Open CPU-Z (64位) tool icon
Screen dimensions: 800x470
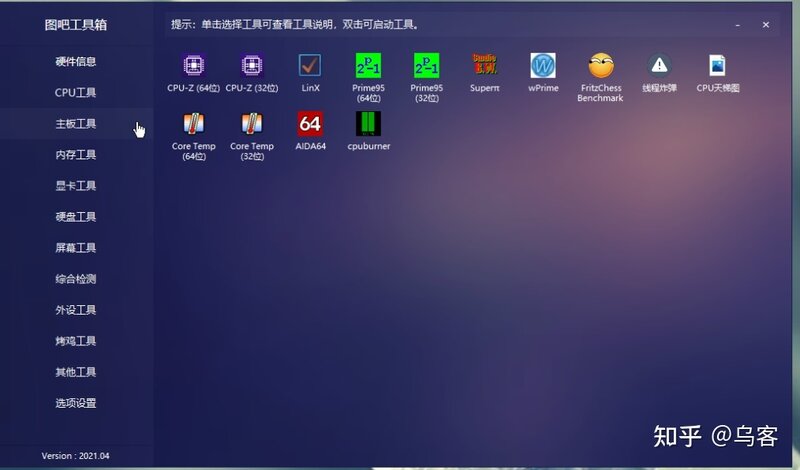(193, 66)
